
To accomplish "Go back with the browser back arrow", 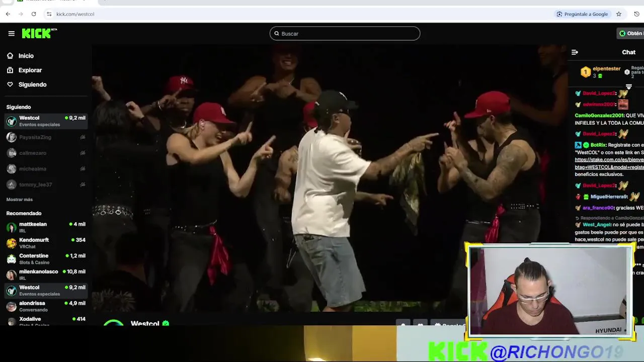I will pyautogui.click(x=8, y=14).
